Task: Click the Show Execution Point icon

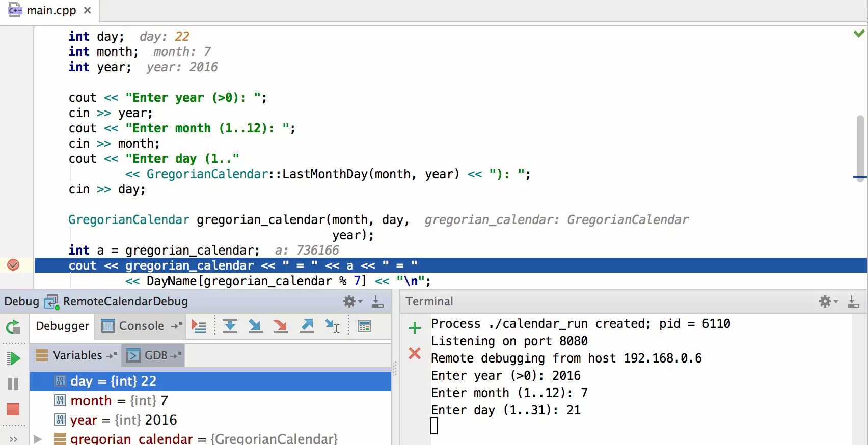Action: [199, 326]
